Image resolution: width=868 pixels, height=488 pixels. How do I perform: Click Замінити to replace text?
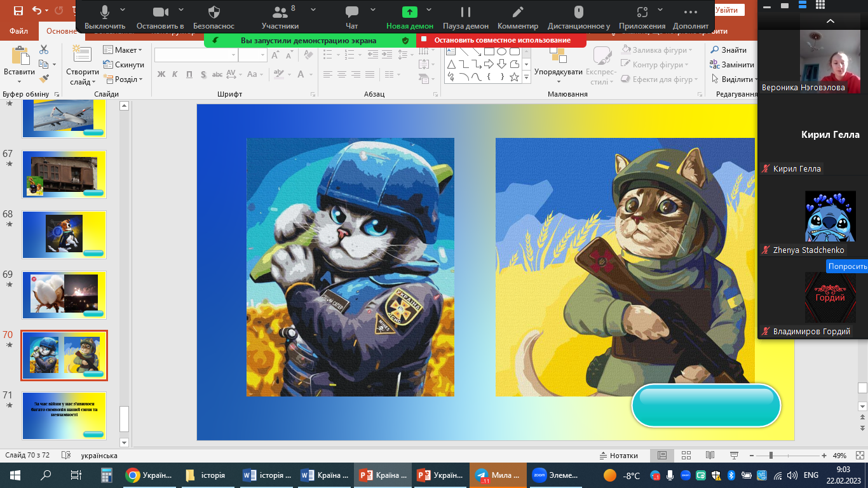click(x=733, y=65)
